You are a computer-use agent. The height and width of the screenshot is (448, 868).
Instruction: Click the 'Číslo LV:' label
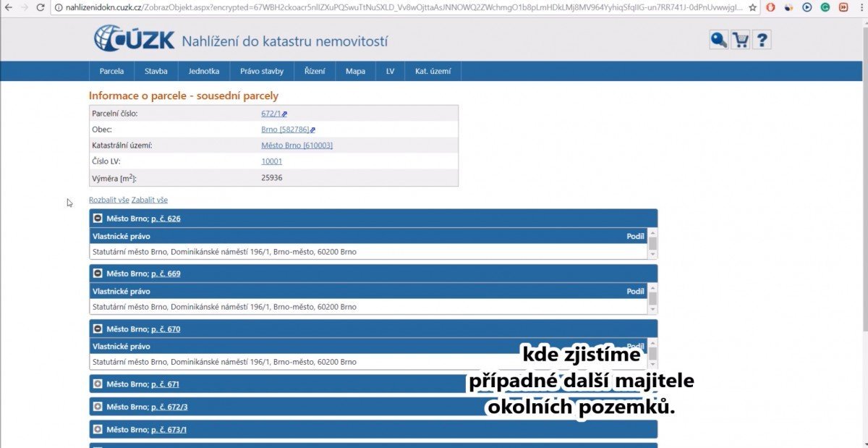click(x=106, y=161)
